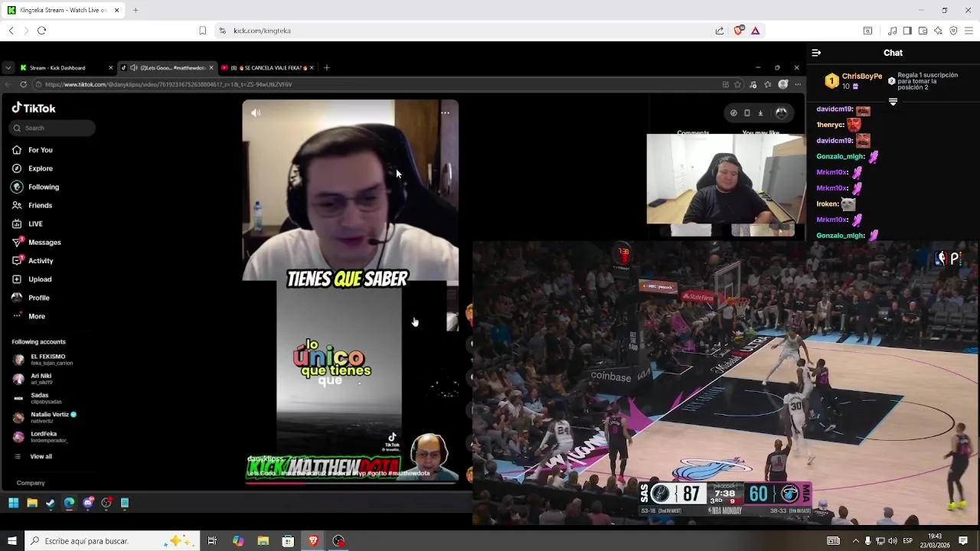Open the Windows Start button on host taskbar
This screenshot has height=551, width=980.
click(x=11, y=541)
